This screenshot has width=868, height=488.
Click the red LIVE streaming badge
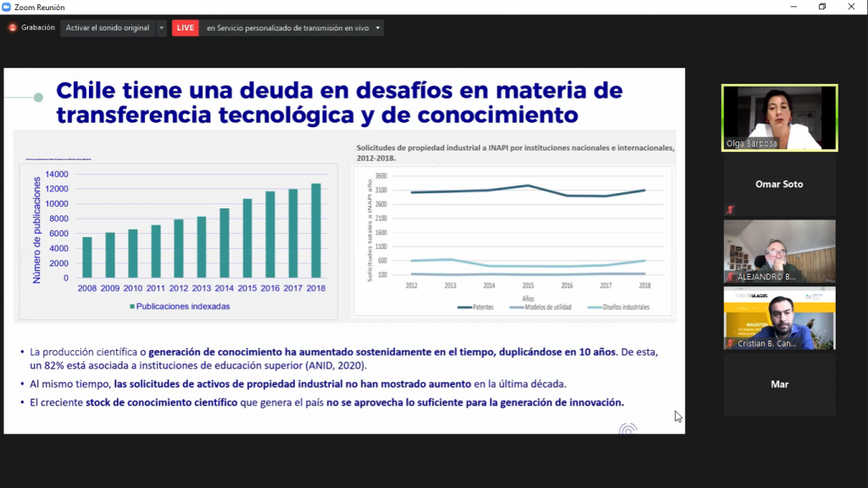185,28
